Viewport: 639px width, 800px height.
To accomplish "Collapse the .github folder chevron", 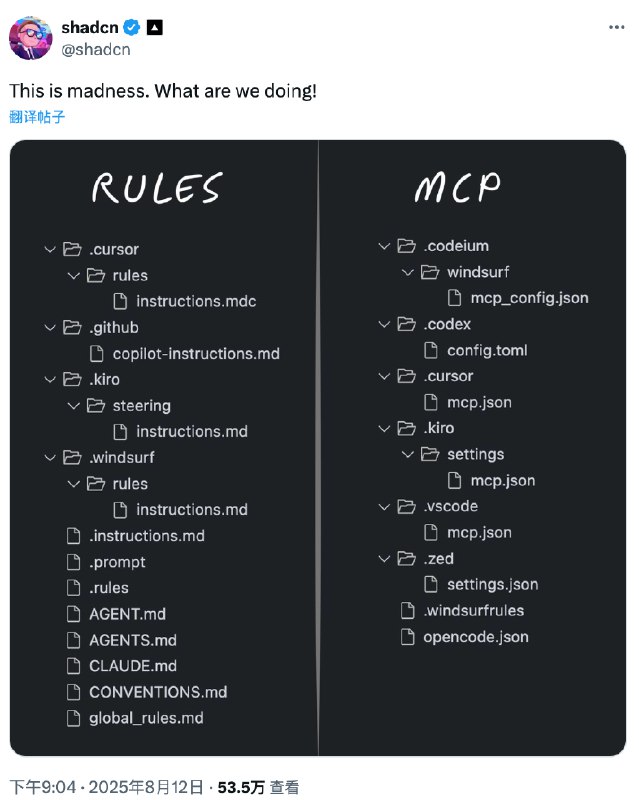I will 50,328.
